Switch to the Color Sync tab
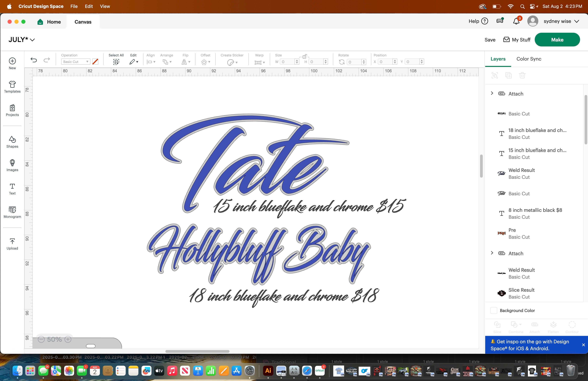 tap(529, 59)
